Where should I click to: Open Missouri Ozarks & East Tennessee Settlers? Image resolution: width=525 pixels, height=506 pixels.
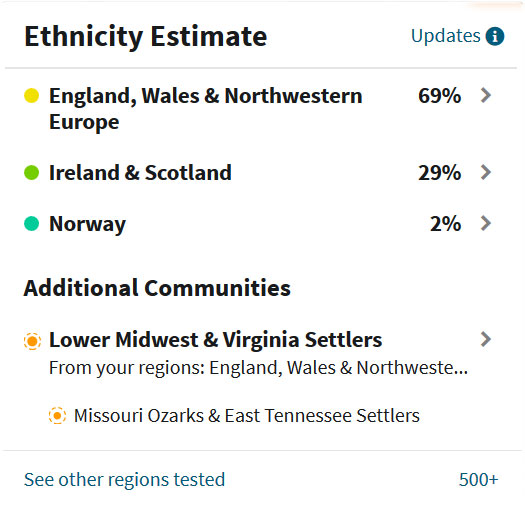click(x=246, y=416)
